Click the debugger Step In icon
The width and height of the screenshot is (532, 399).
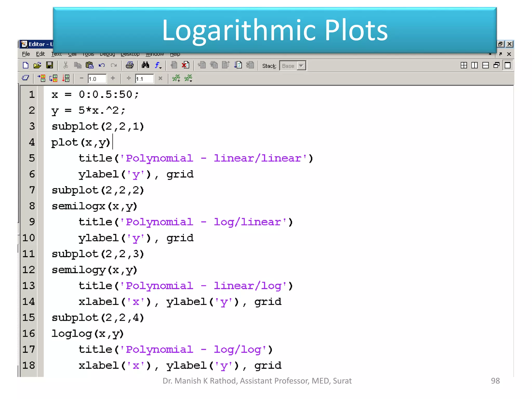pyautogui.click(x=214, y=65)
